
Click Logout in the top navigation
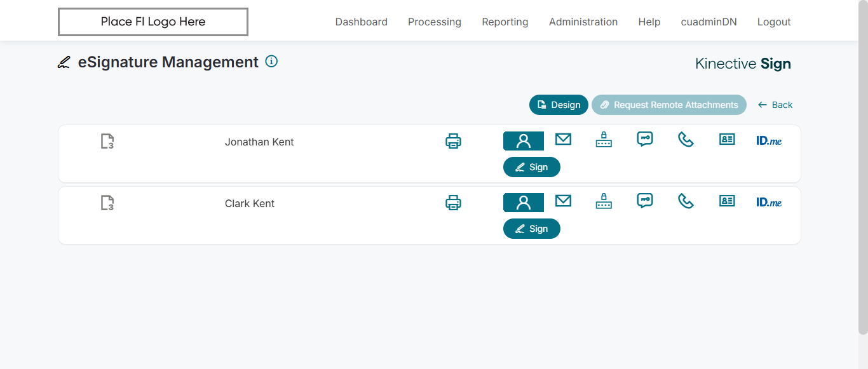(x=774, y=22)
